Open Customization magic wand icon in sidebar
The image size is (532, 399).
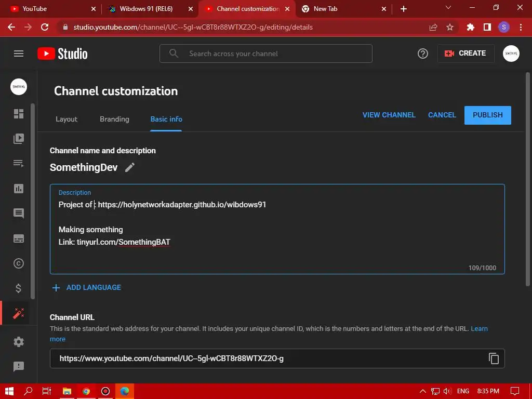point(19,313)
